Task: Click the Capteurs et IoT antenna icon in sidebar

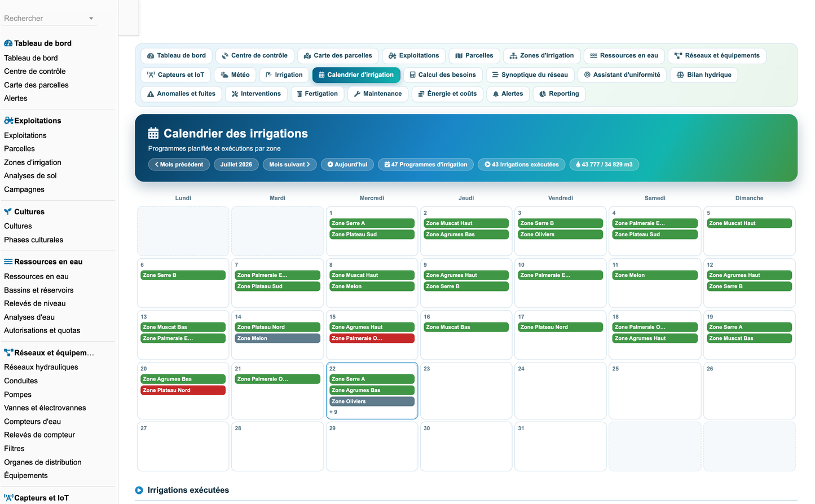Action: (8, 498)
